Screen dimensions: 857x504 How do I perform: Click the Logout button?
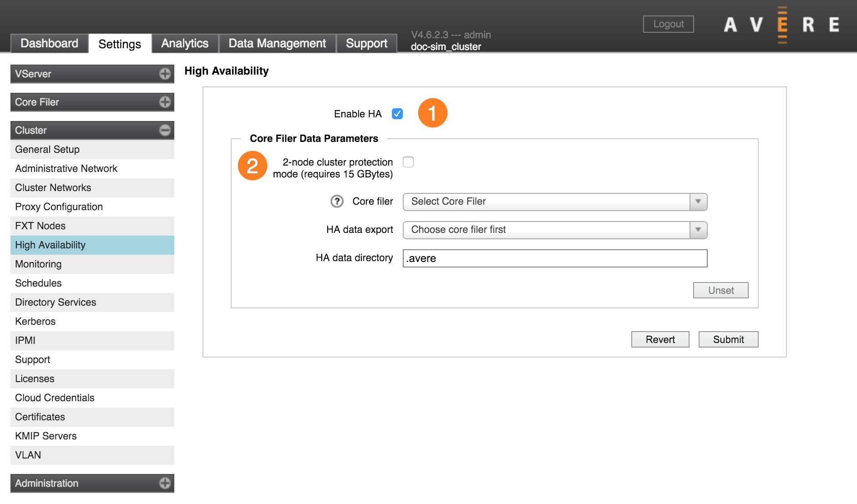click(x=668, y=24)
